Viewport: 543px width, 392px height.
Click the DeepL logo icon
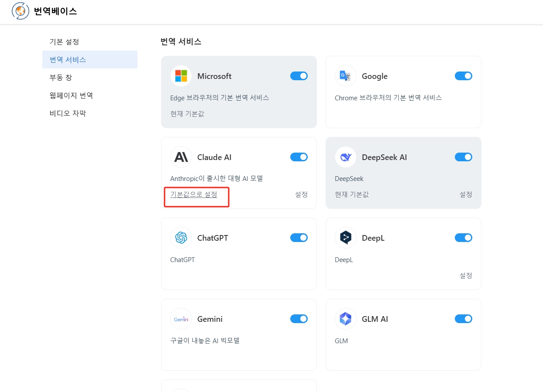click(346, 238)
